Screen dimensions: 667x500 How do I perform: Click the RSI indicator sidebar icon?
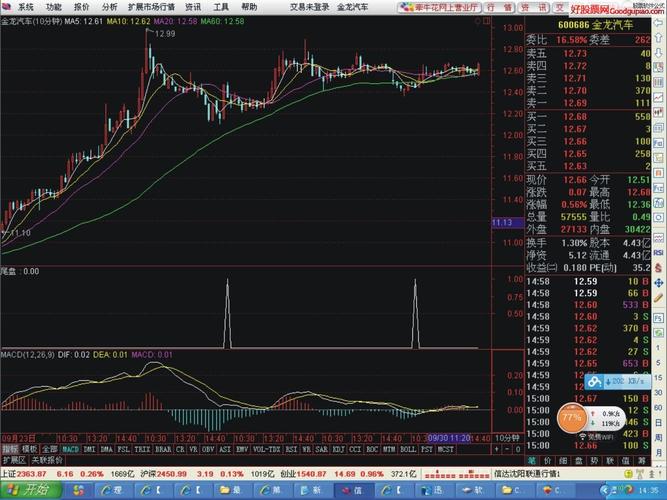coord(658,253)
